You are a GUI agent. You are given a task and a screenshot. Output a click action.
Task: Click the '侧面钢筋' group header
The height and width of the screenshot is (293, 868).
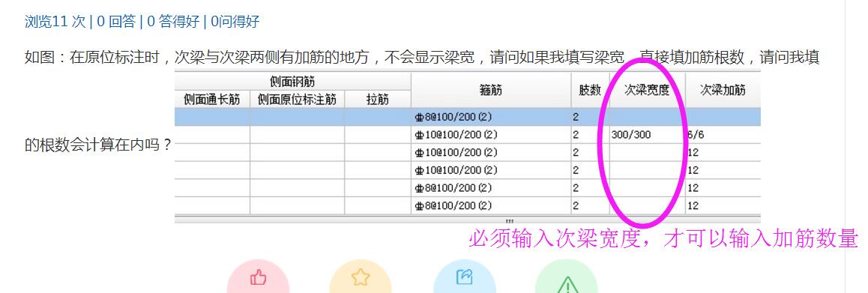click(x=292, y=82)
